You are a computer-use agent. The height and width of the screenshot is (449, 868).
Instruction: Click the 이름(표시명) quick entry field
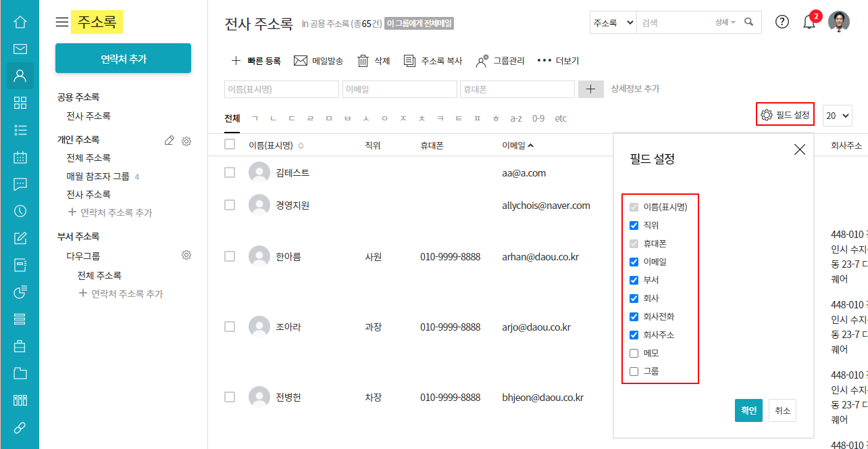coord(281,89)
